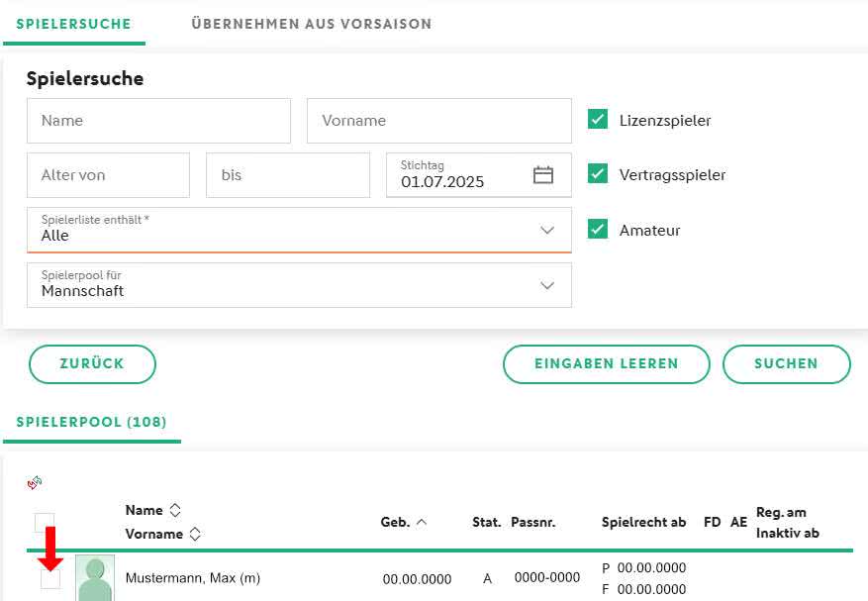Screen dimensions: 868x601
Task: Expand the Spielerliste enthält dropdown
Action: (x=299, y=230)
